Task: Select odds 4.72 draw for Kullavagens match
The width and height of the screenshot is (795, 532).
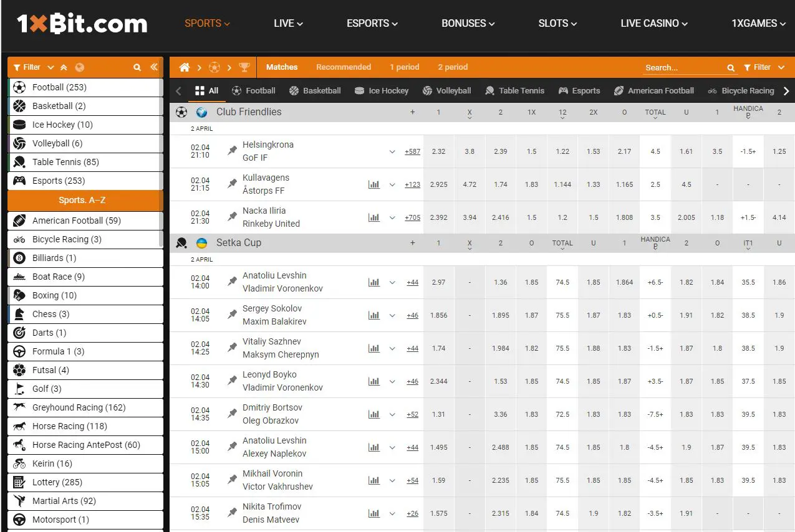Action: tap(470, 184)
